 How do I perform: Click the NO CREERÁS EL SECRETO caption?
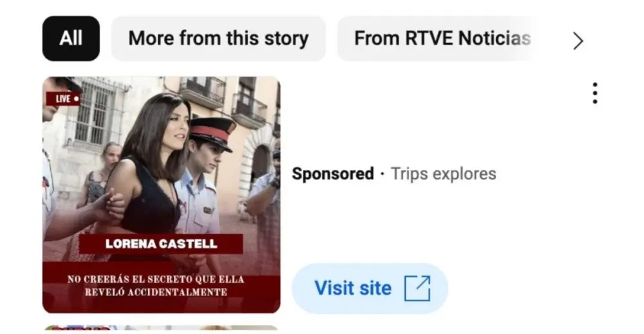(x=156, y=286)
